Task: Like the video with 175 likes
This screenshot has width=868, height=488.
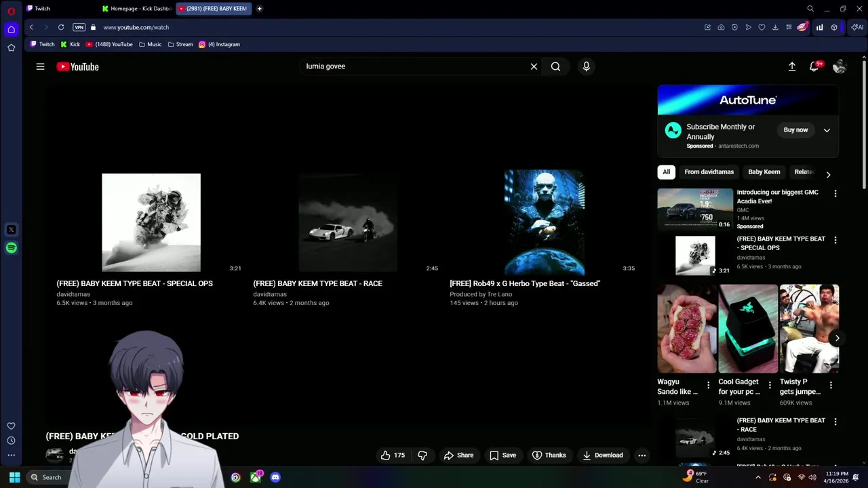Action: (393, 455)
